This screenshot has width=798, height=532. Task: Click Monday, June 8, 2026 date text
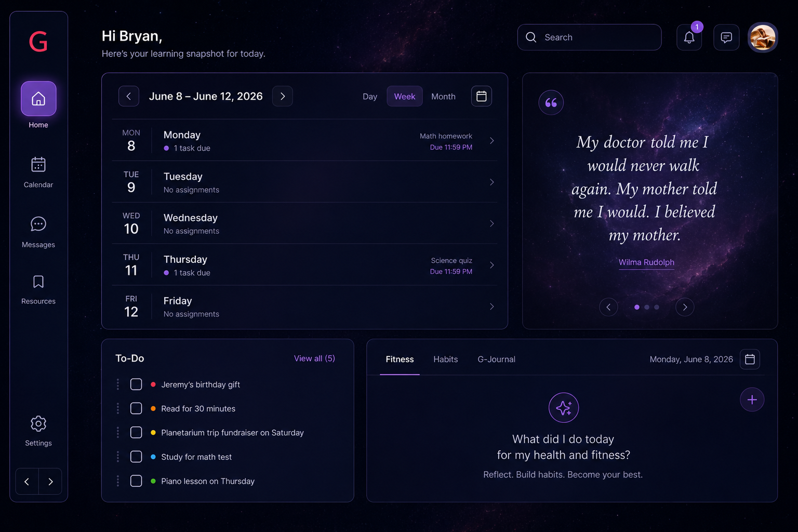[x=691, y=360]
